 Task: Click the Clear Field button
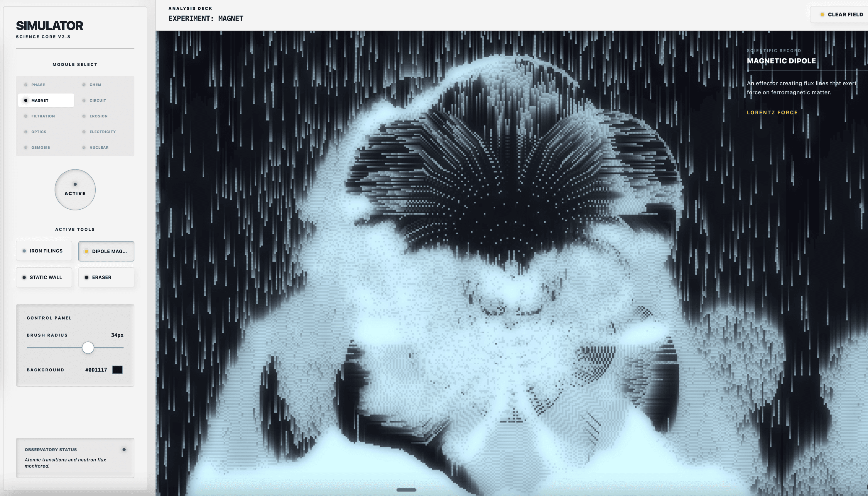click(x=841, y=14)
